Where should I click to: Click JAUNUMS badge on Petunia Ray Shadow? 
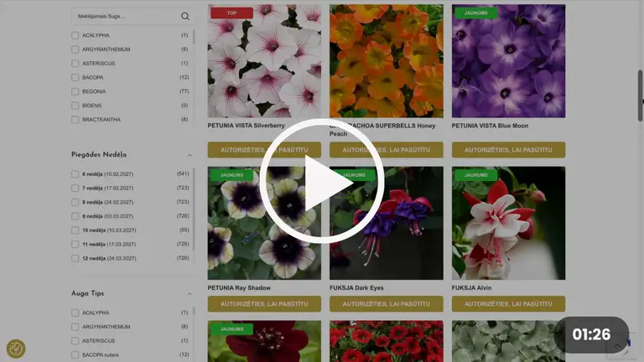tap(231, 175)
